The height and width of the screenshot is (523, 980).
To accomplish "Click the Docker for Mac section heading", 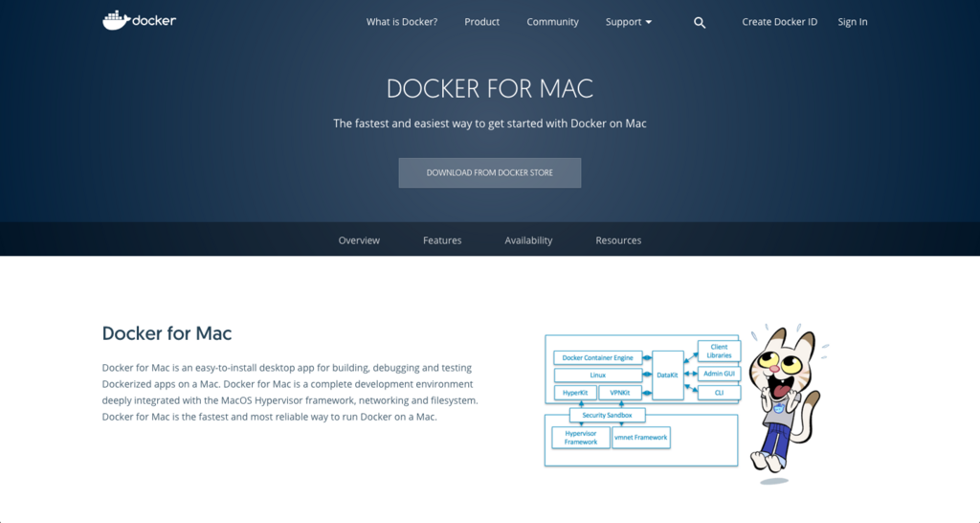I will 167,333.
